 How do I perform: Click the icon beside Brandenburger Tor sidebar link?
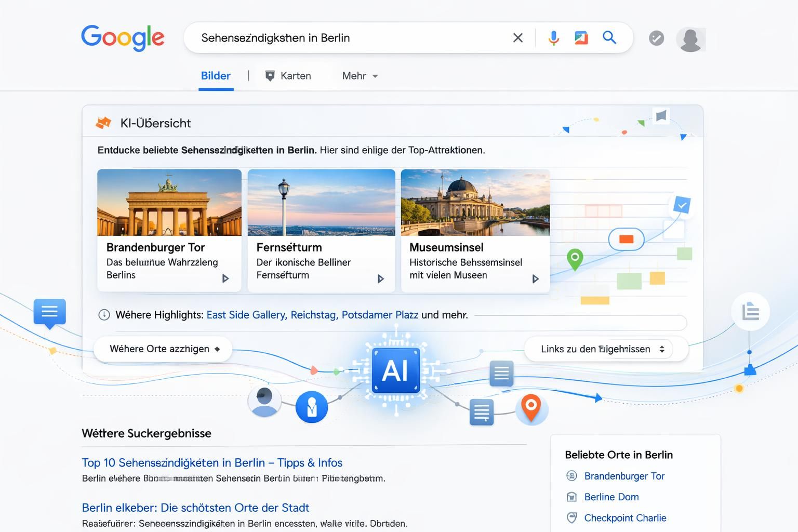(571, 476)
